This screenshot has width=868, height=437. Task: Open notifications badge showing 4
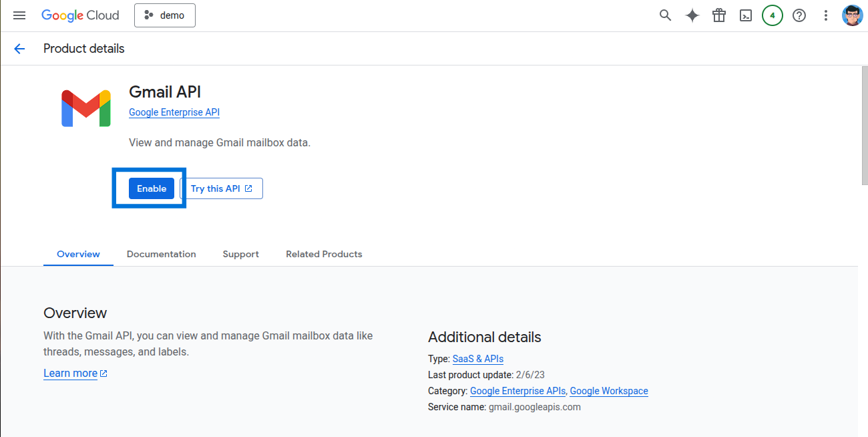[773, 15]
